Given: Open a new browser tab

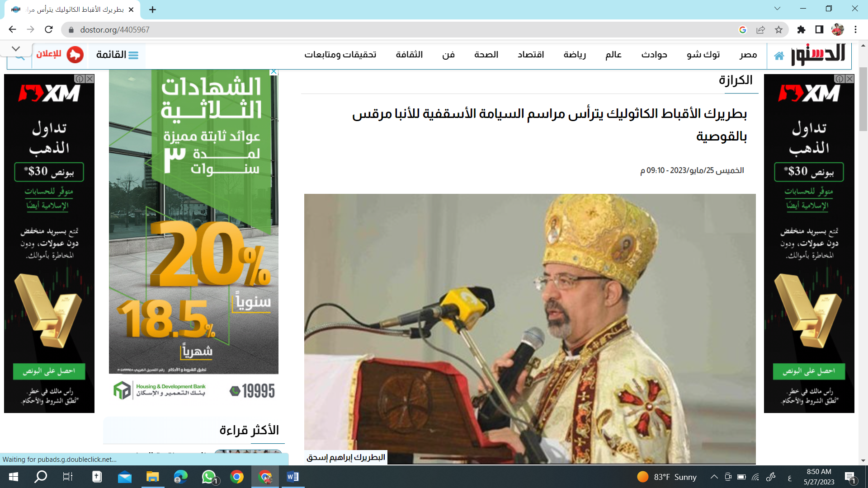Looking at the screenshot, I should 152,9.
